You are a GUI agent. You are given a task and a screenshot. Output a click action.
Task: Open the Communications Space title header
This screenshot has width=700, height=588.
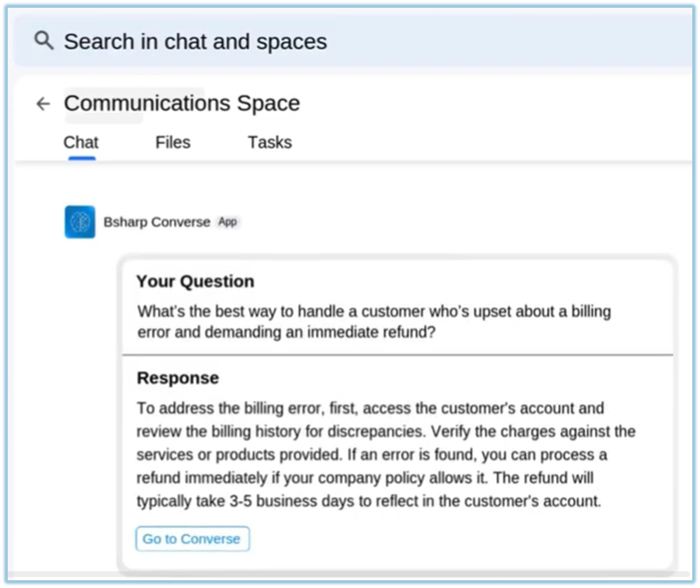coord(182,103)
